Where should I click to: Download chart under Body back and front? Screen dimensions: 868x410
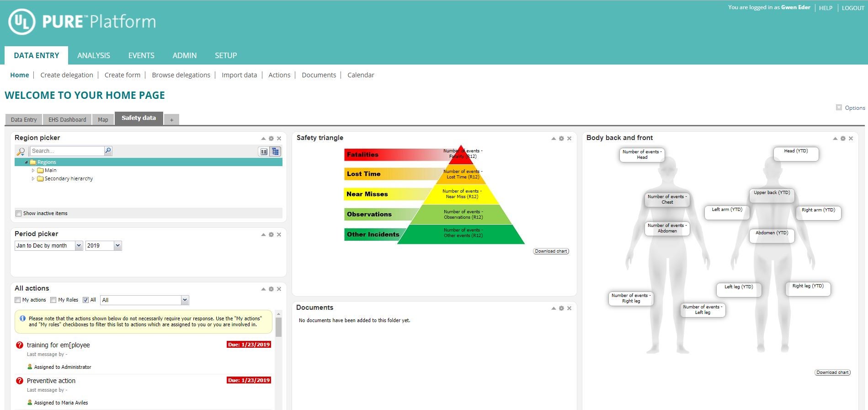tap(832, 372)
